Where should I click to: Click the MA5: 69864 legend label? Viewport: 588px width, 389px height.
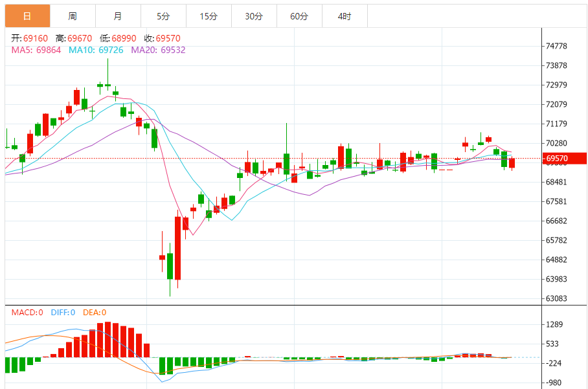36,50
